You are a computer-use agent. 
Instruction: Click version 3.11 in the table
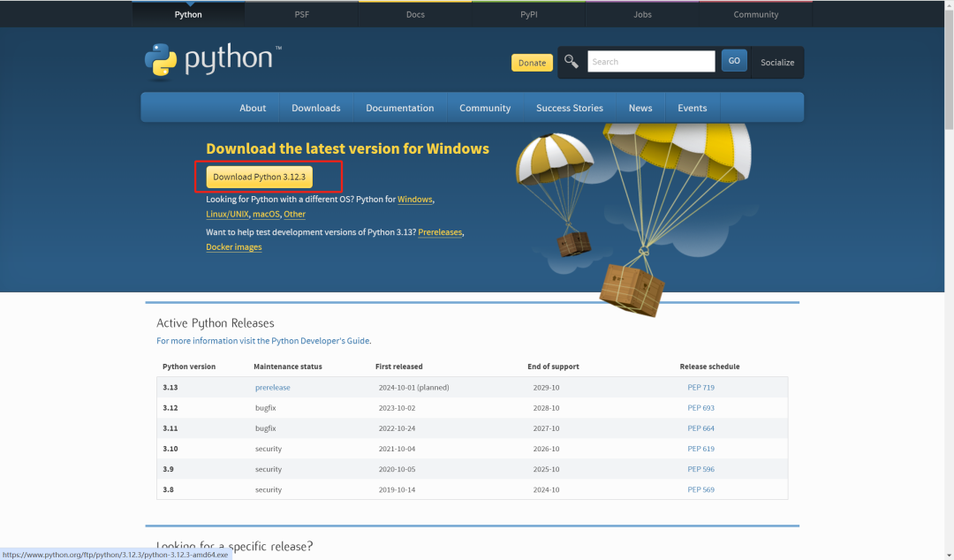[x=170, y=428]
